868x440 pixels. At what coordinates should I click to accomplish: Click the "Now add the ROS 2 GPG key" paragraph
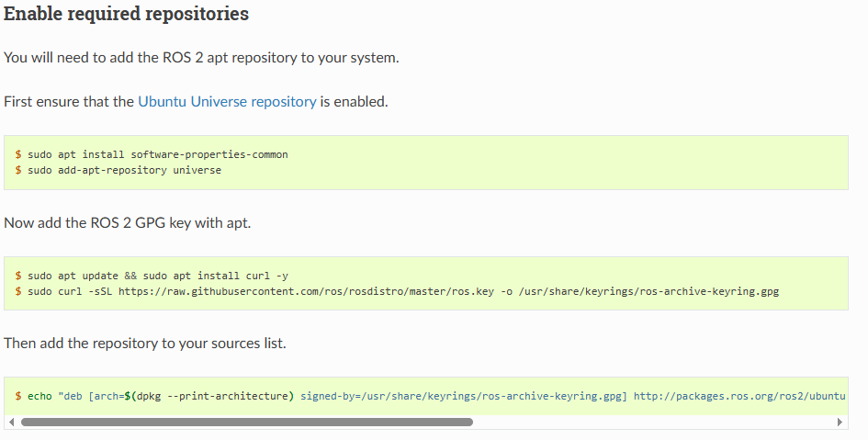[x=127, y=222]
